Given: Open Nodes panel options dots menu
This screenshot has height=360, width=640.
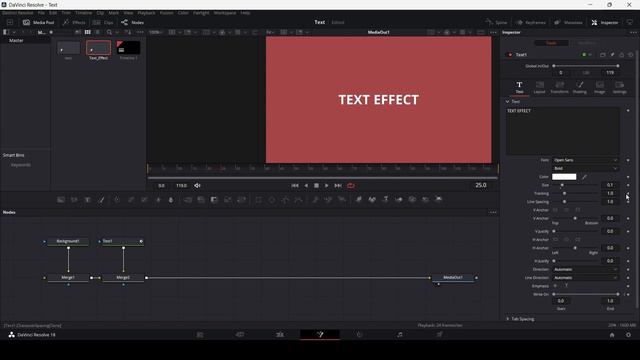Looking at the screenshot, I should (x=493, y=212).
